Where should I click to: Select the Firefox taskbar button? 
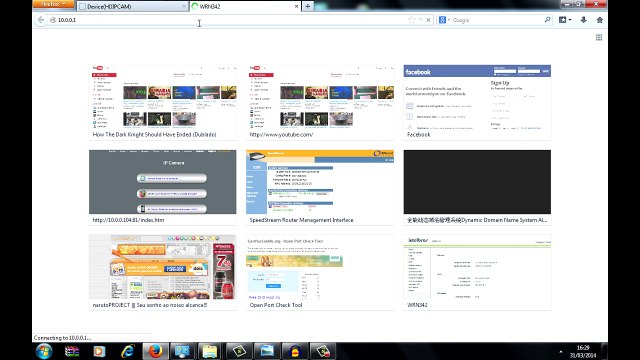[155, 351]
